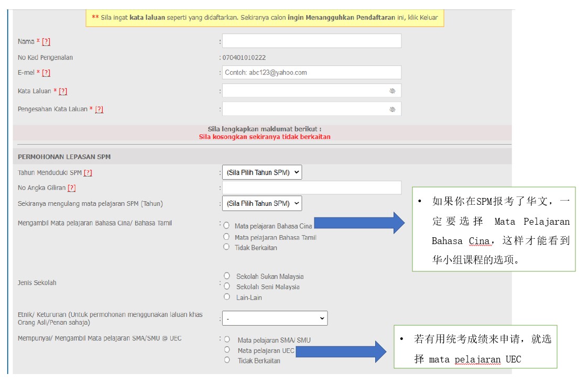Select Mata pelajaran Bahasa Tamil radio

click(x=226, y=237)
